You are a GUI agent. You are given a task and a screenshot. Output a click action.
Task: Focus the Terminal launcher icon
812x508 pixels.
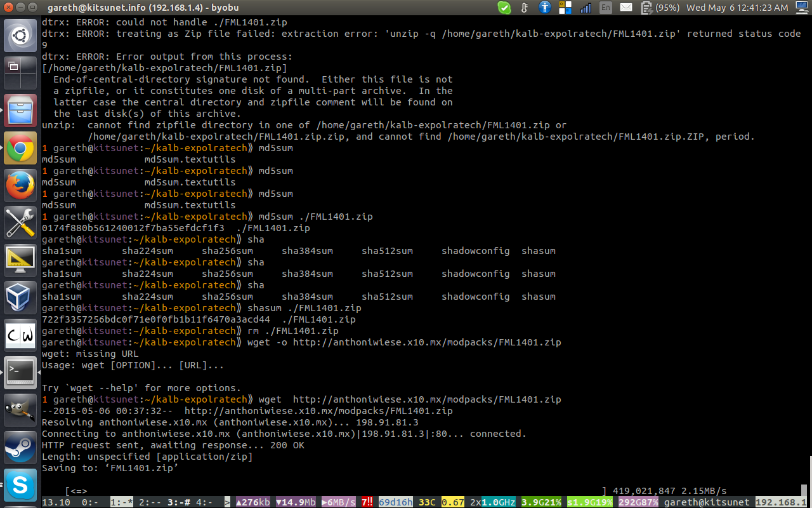(20, 373)
